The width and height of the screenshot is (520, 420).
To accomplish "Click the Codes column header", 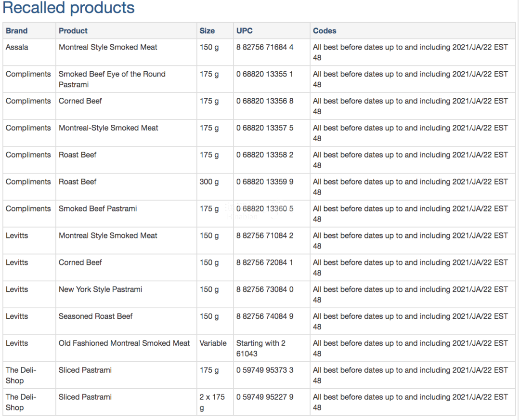I will point(325,31).
